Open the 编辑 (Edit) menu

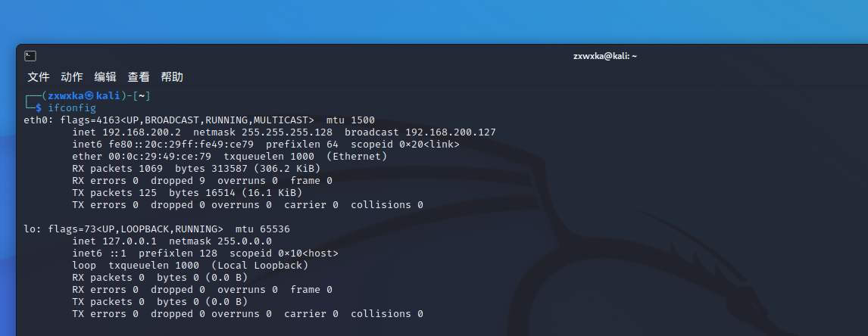point(105,77)
